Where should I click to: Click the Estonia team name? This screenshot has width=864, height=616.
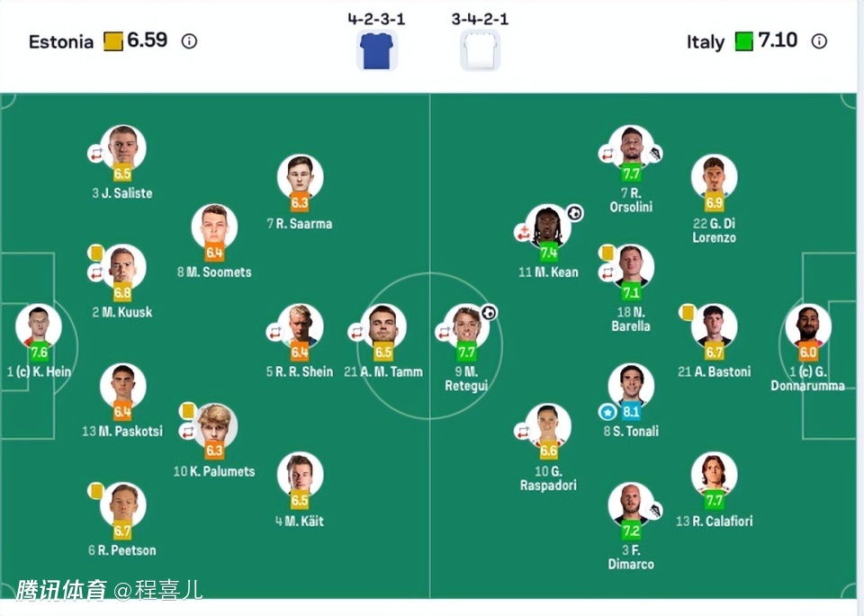[60, 41]
